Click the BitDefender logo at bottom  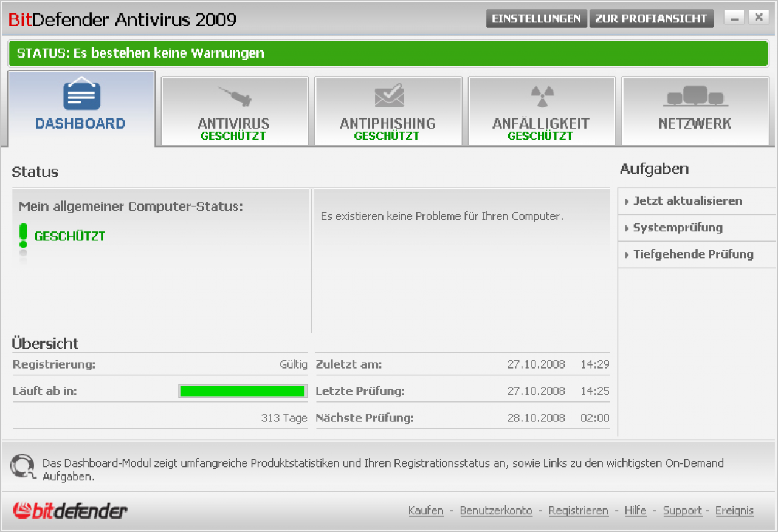pyautogui.click(x=71, y=510)
